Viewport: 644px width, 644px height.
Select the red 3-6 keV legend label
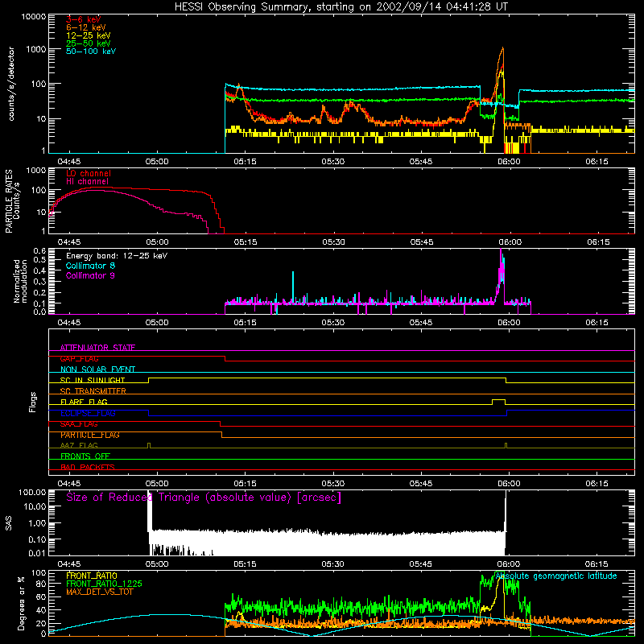point(84,19)
